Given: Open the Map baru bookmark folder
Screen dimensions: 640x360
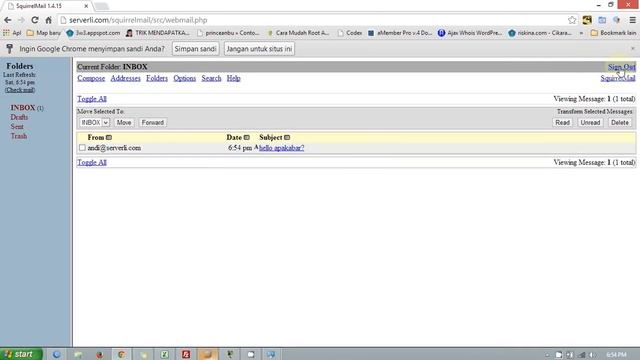Looking at the screenshot, I should (44, 33).
